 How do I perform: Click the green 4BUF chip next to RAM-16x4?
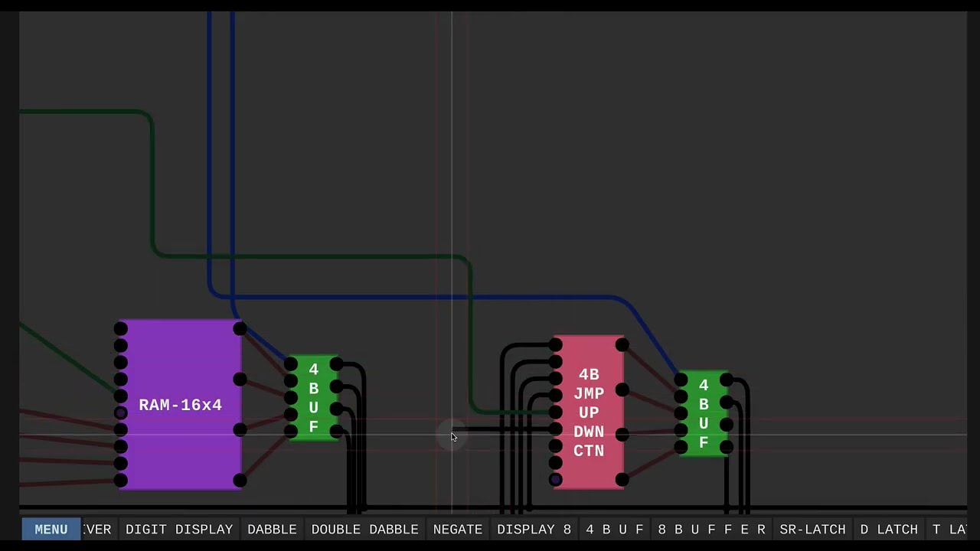click(314, 398)
